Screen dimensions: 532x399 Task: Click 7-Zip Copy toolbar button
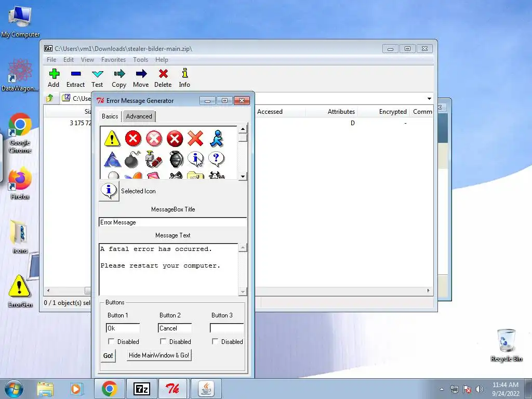pos(119,78)
